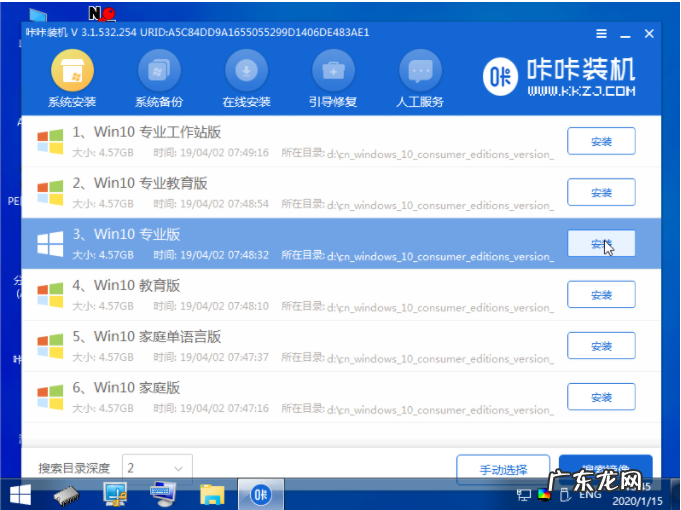
Task: Open the Windows Start button
Action: pos(20,495)
